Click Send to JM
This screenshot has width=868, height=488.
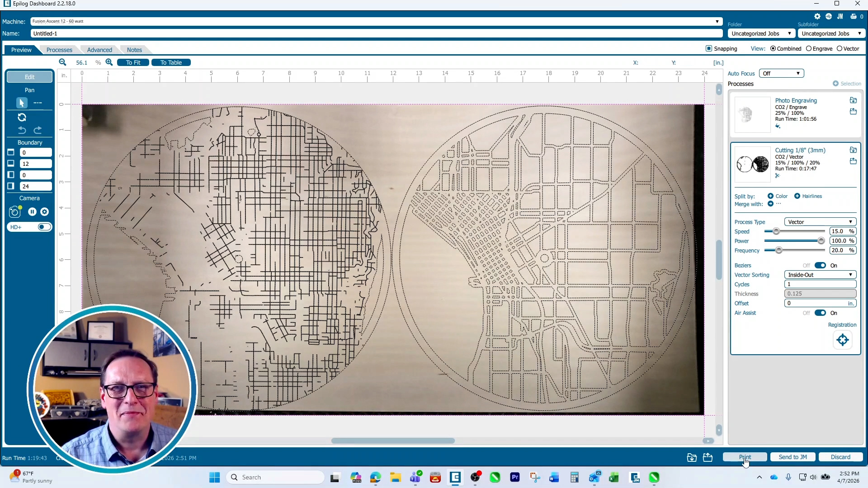[793, 457]
